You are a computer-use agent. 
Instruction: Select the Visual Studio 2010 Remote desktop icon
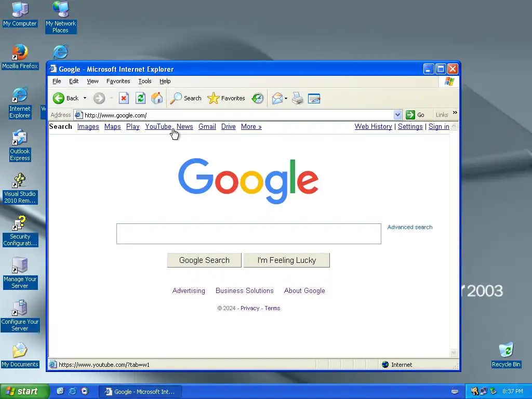(x=20, y=188)
